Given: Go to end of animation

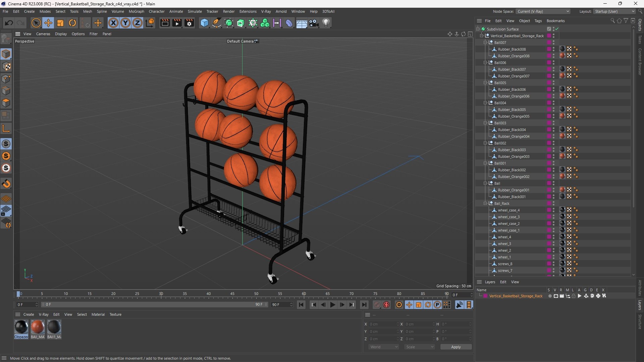Looking at the screenshot, I should (x=364, y=305).
